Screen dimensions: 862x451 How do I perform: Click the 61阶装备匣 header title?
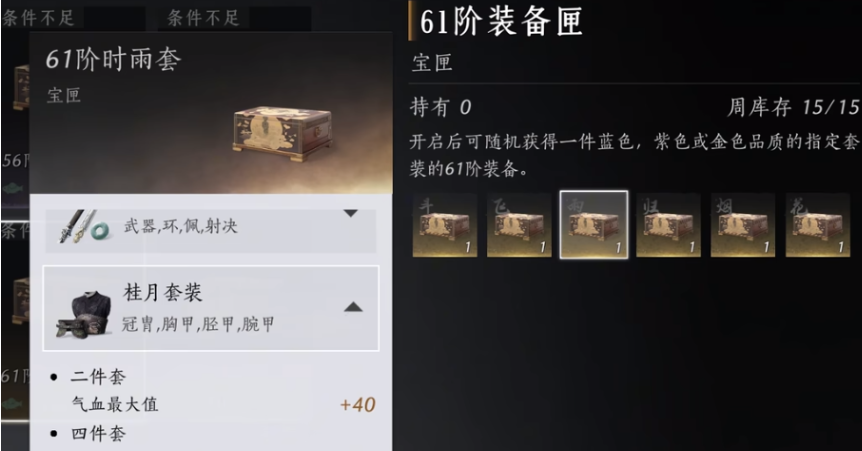tap(501, 23)
